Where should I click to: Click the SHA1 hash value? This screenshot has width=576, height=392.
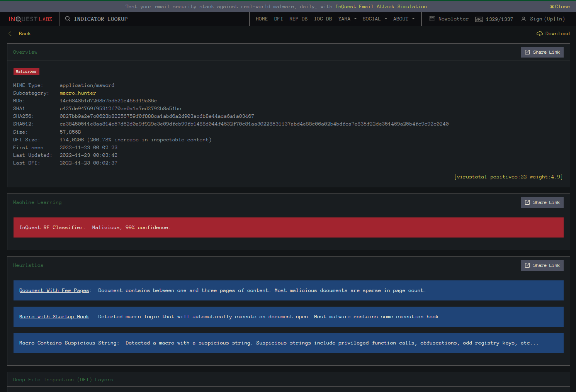120,109
